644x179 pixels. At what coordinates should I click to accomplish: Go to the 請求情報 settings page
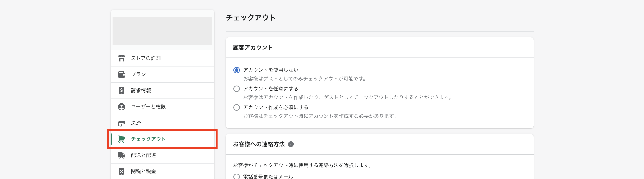[x=163, y=91]
